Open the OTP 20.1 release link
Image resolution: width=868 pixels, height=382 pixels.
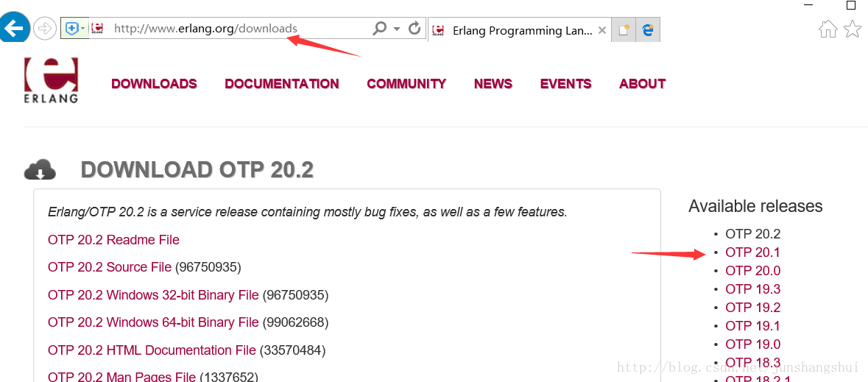(753, 252)
